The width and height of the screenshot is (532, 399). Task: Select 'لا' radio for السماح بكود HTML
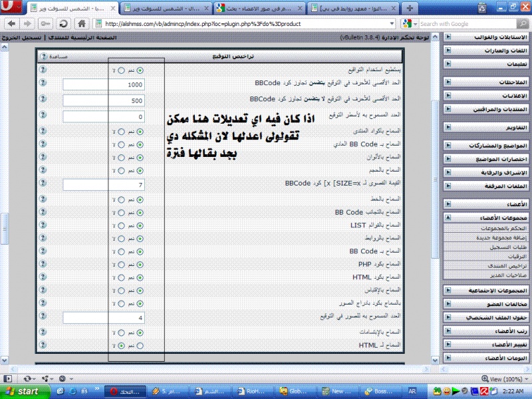(x=121, y=277)
